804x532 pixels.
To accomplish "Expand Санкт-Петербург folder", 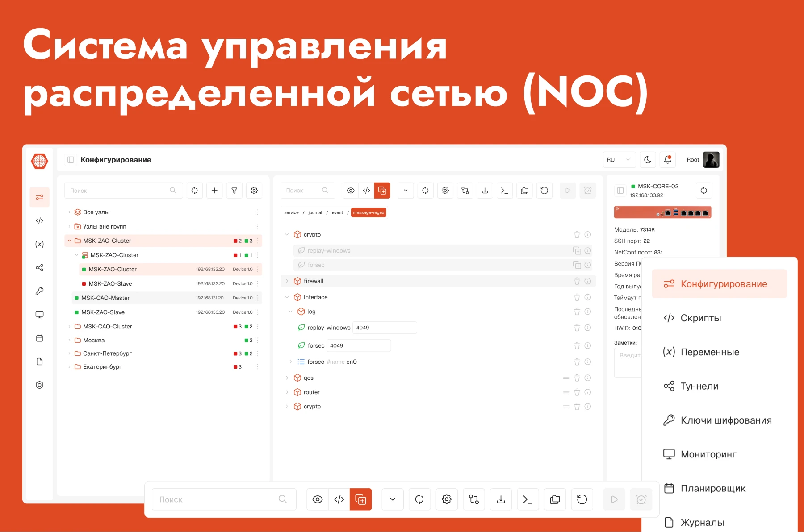I will [x=69, y=353].
